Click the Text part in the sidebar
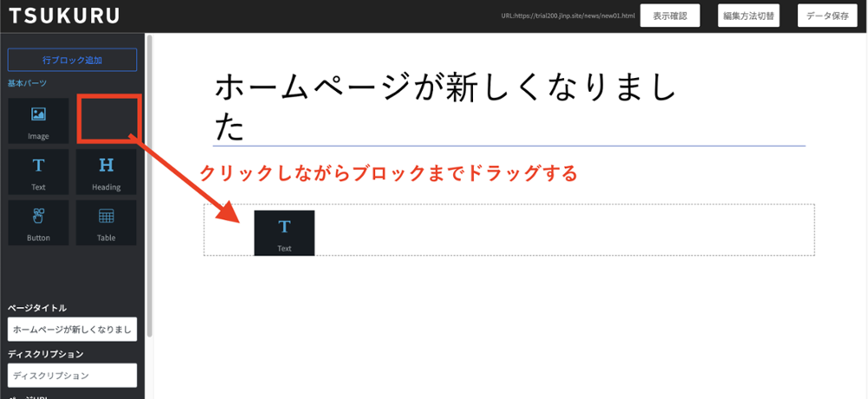The height and width of the screenshot is (399, 868). pos(38,171)
